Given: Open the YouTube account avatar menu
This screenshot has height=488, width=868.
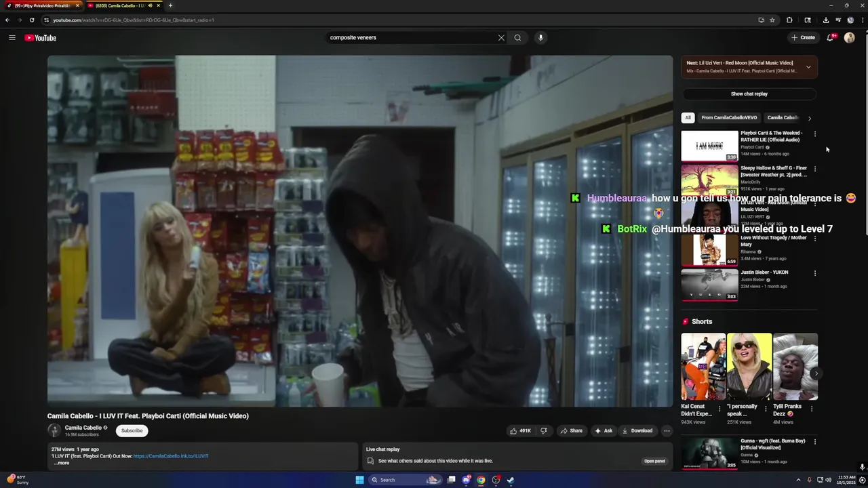Looking at the screenshot, I should coord(850,38).
